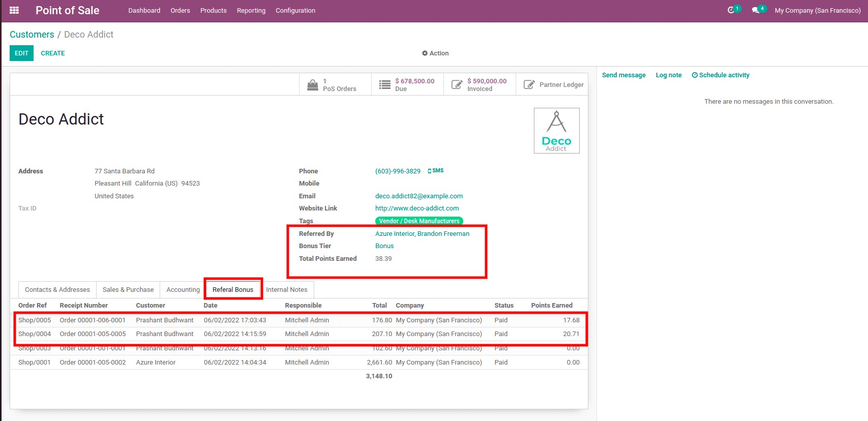The height and width of the screenshot is (421, 868).
Task: Open the Partner Ledger icon button
Action: click(x=529, y=85)
